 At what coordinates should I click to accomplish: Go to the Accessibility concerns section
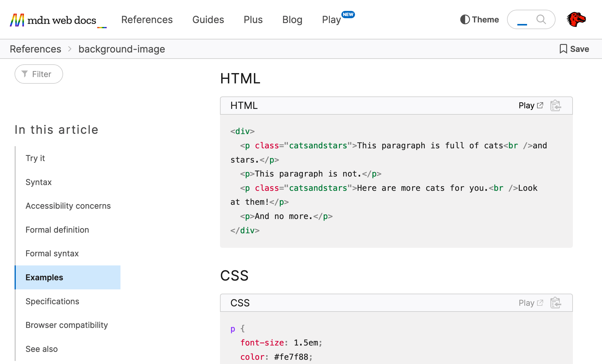coord(68,206)
